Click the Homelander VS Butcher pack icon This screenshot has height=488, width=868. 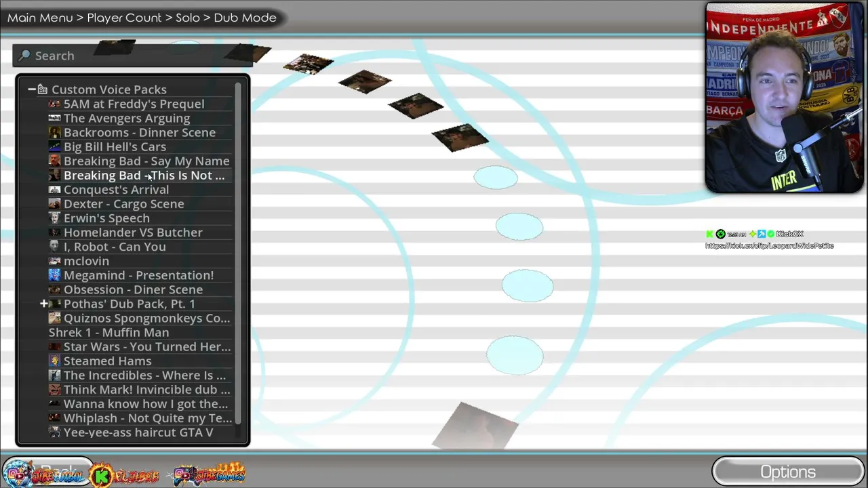54,232
